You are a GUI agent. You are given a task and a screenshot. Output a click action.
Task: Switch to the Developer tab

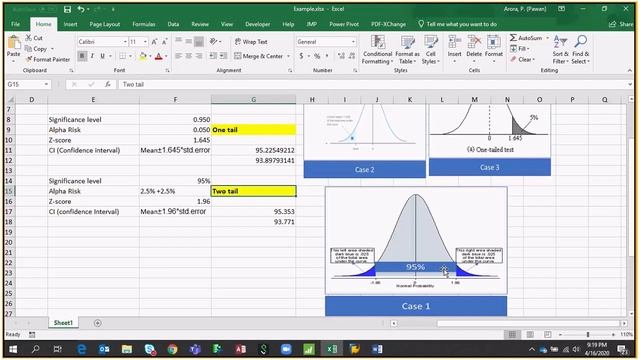click(257, 24)
